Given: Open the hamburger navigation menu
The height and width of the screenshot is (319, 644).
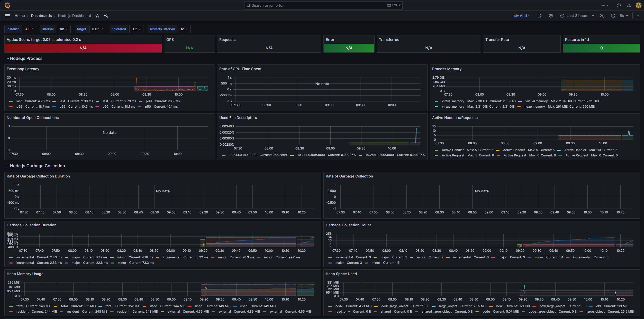Looking at the screenshot, I should coord(7,16).
